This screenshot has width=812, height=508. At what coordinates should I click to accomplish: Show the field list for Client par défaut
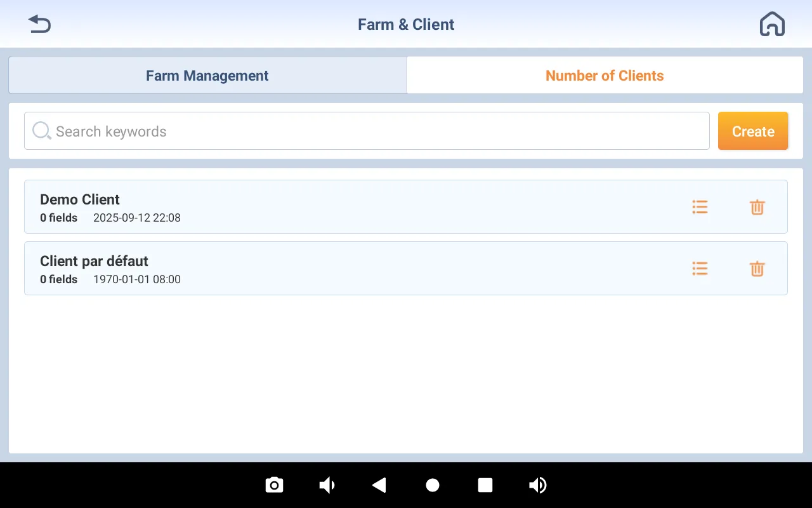pyautogui.click(x=700, y=269)
